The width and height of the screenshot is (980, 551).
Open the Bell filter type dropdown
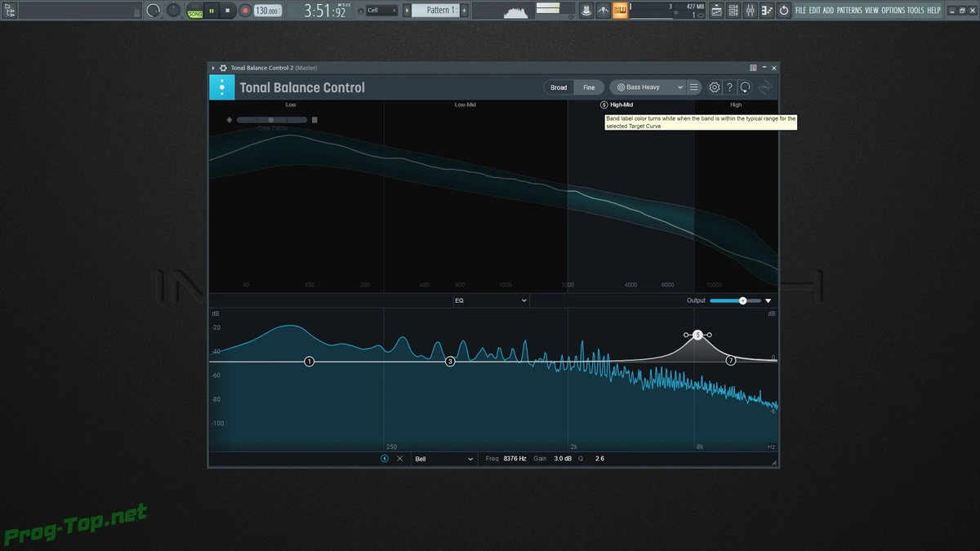point(443,459)
